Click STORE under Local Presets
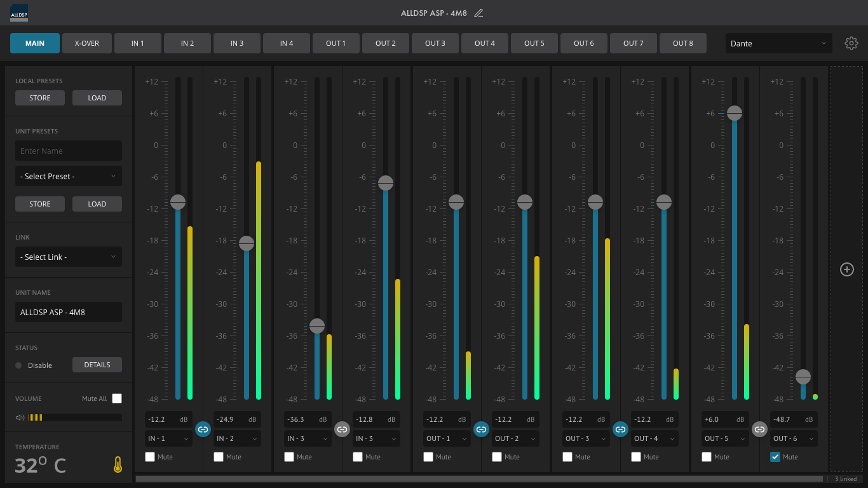The width and height of the screenshot is (868, 488). (x=40, y=98)
